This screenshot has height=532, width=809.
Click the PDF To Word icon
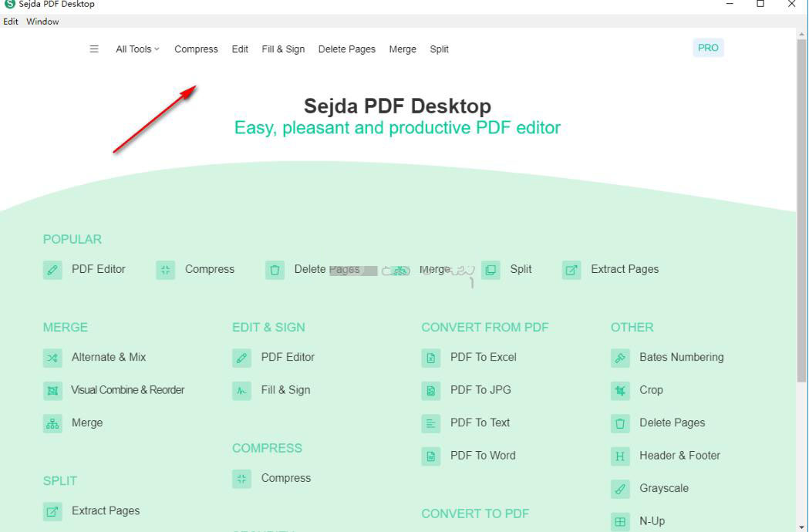click(x=431, y=456)
